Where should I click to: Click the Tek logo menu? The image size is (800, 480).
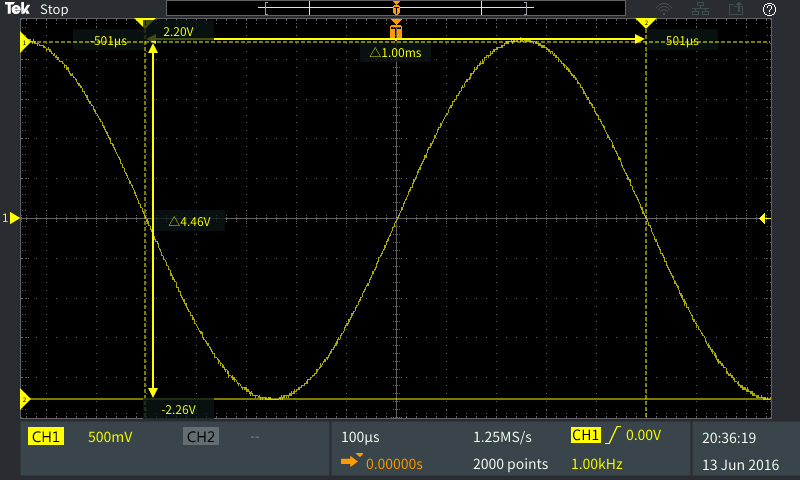19,9
